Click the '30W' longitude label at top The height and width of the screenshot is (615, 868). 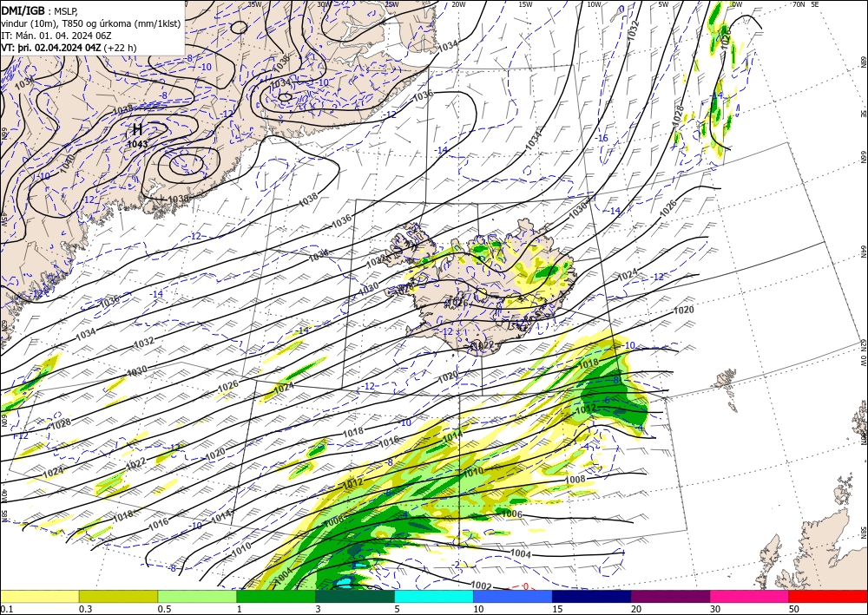pos(324,3)
